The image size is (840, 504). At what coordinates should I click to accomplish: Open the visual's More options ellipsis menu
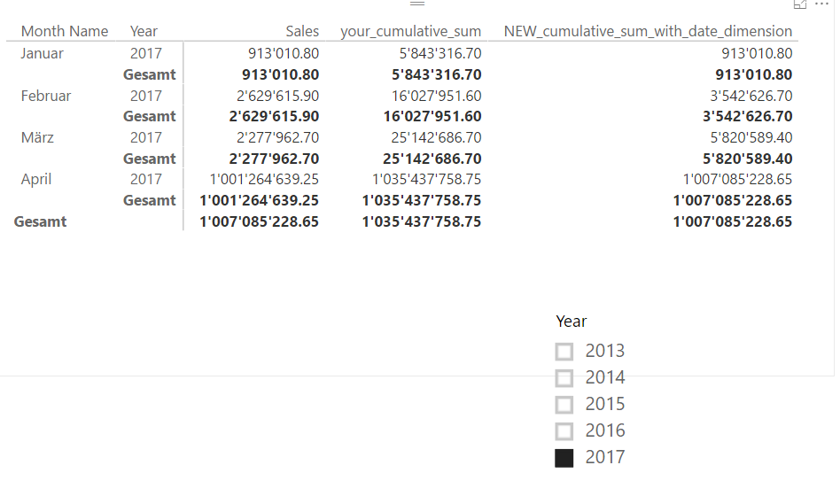[821, 4]
